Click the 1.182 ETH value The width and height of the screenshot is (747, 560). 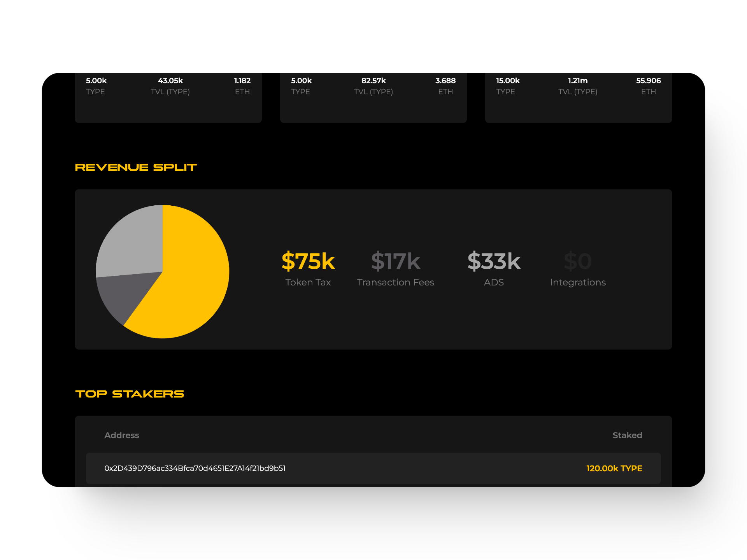coord(242,80)
